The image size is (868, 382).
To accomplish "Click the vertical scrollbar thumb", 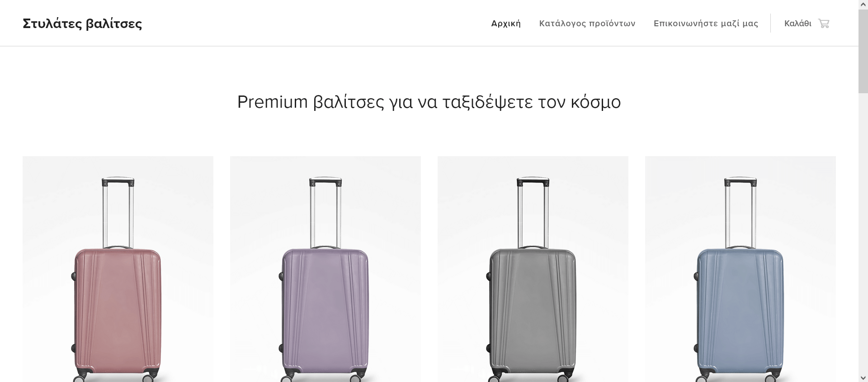I will pyautogui.click(x=863, y=51).
